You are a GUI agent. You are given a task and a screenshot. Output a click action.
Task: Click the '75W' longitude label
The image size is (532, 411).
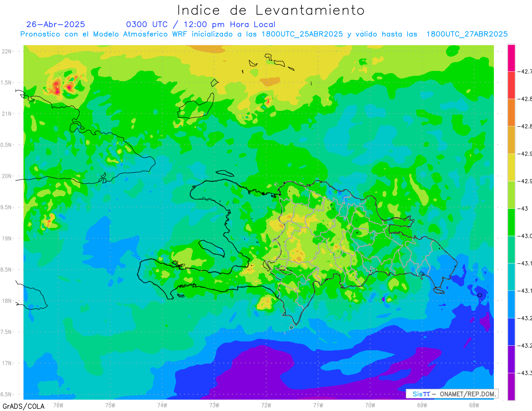tap(110, 405)
